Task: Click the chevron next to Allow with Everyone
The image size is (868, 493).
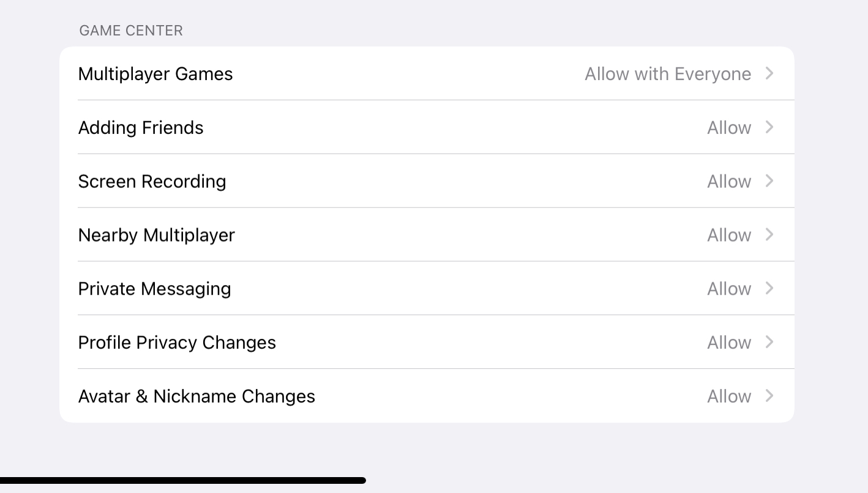Action: [770, 73]
